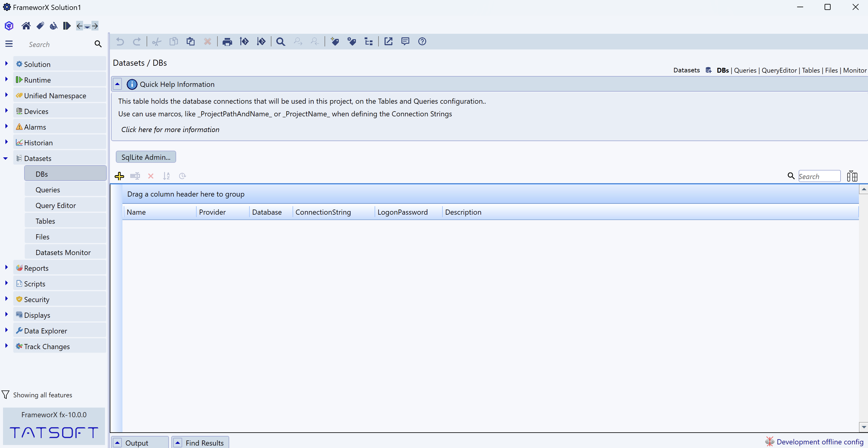
Task: Switch to QueryEditor tab at top right
Action: pyautogui.click(x=779, y=70)
